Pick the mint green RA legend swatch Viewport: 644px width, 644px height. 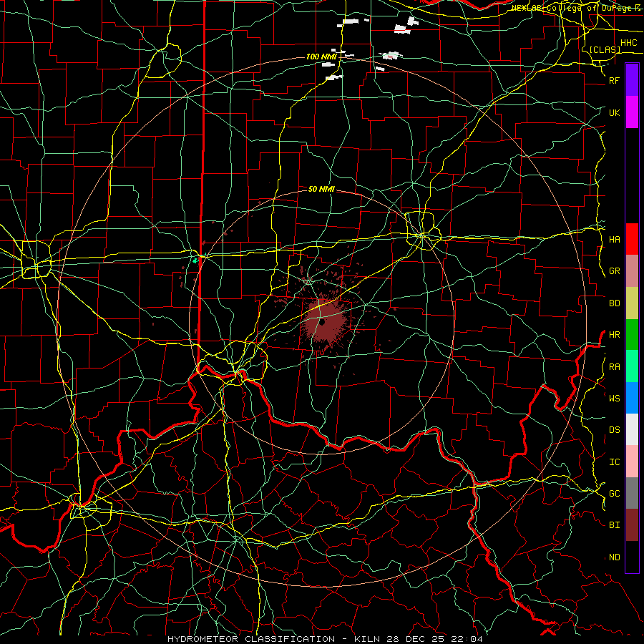(632, 366)
